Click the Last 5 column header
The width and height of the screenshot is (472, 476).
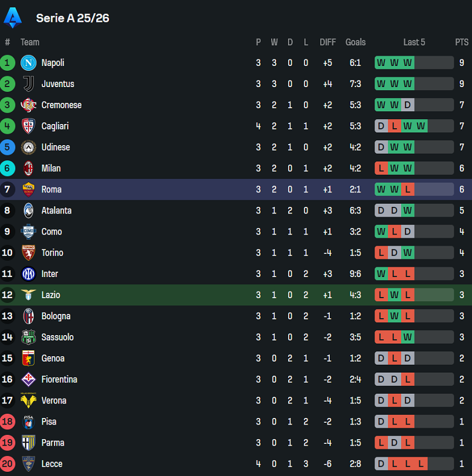[x=414, y=42]
